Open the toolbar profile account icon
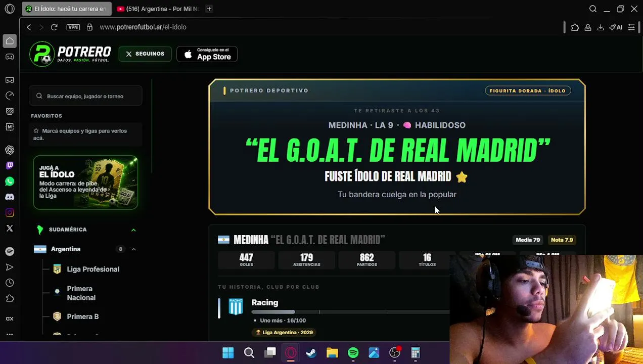The height and width of the screenshot is (364, 643). click(588, 27)
